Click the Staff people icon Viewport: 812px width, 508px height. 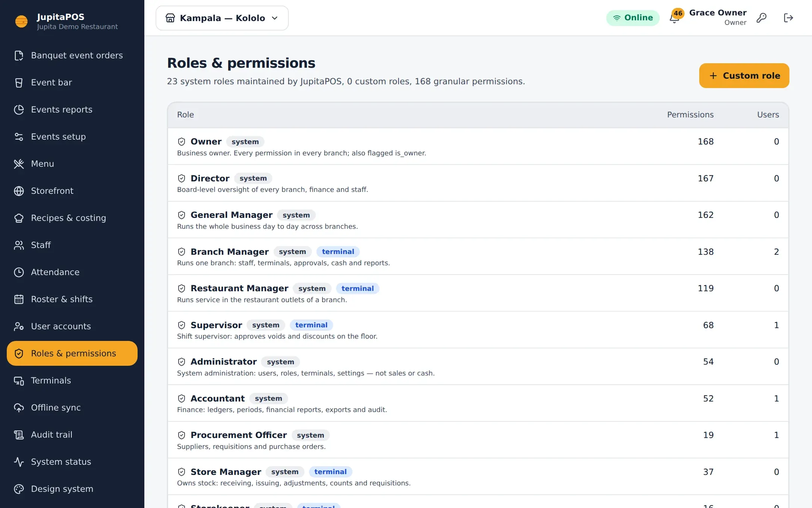coord(19,245)
